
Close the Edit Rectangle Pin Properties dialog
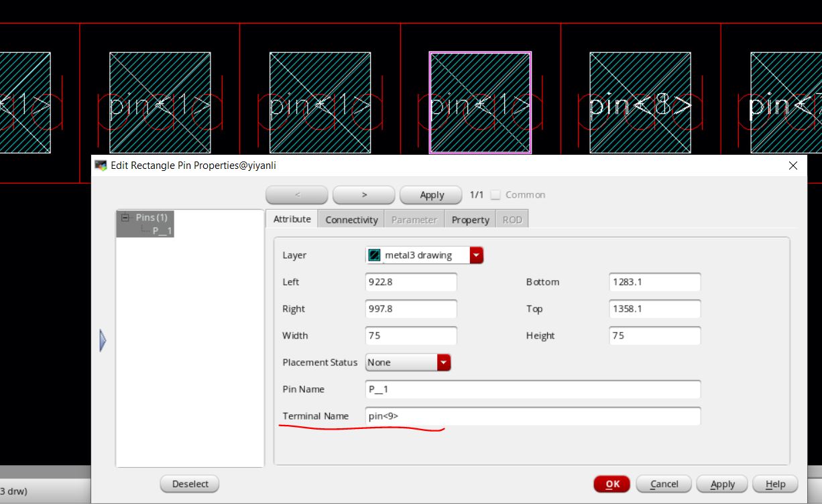tap(793, 166)
